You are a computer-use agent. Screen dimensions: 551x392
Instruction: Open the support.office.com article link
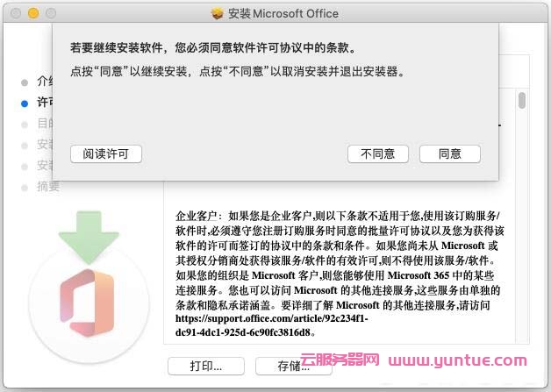click(272, 325)
